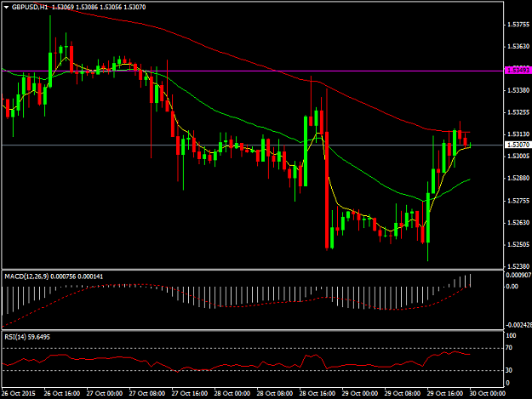Image resolution: width=532 pixels, height=399 pixels.
Task: Click the 26 Oct 16:00 time axis label
Action: click(62, 394)
